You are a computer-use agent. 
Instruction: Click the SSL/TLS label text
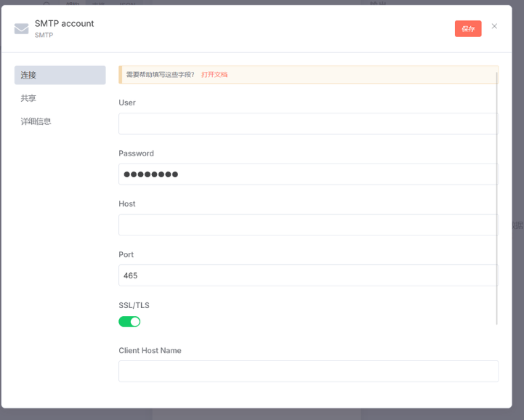click(x=134, y=305)
